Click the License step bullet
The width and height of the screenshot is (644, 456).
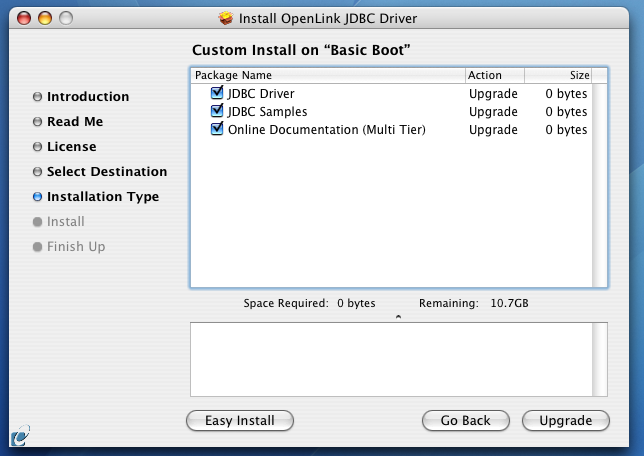point(38,147)
